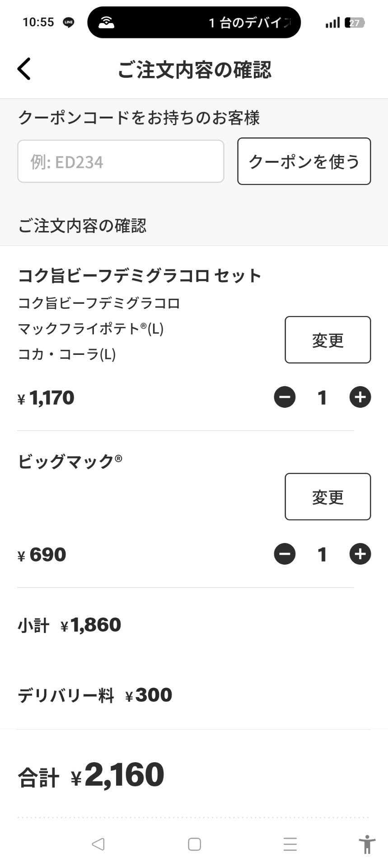The height and width of the screenshot is (868, 388).
Task: Tap the hotspot device status pill
Action: [194, 22]
